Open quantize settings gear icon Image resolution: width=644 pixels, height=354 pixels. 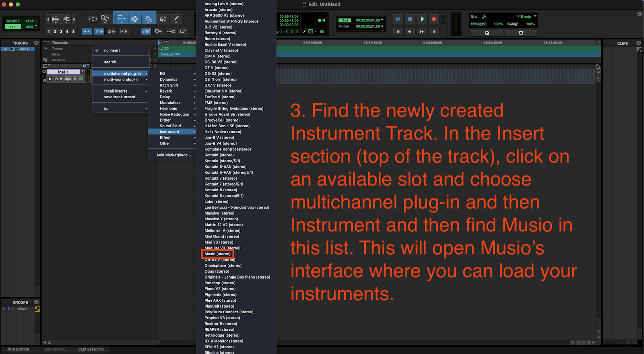pos(521,33)
